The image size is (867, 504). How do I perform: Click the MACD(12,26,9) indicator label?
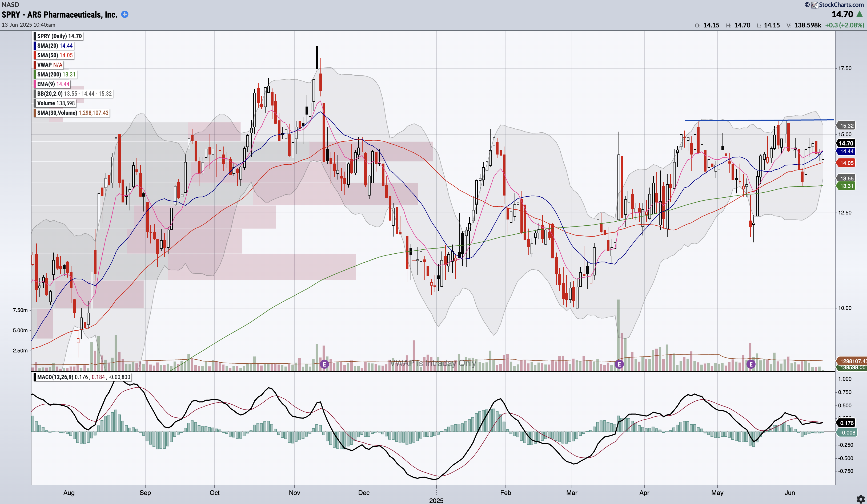82,377
